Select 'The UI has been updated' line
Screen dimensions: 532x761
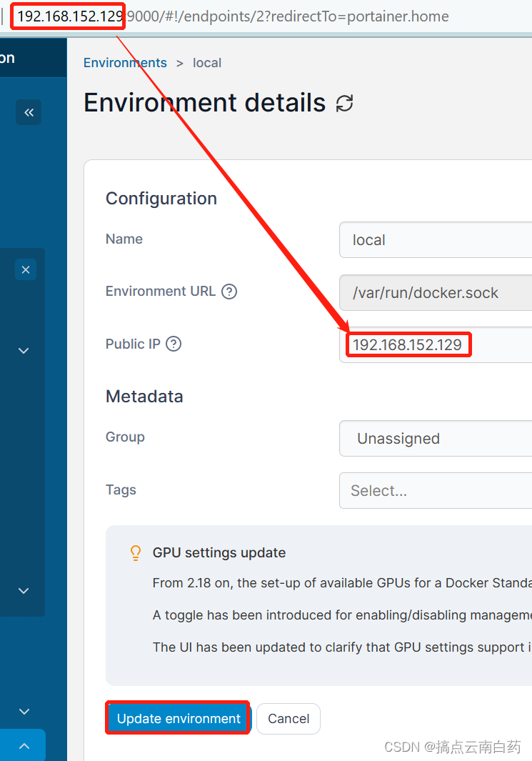tap(342, 647)
